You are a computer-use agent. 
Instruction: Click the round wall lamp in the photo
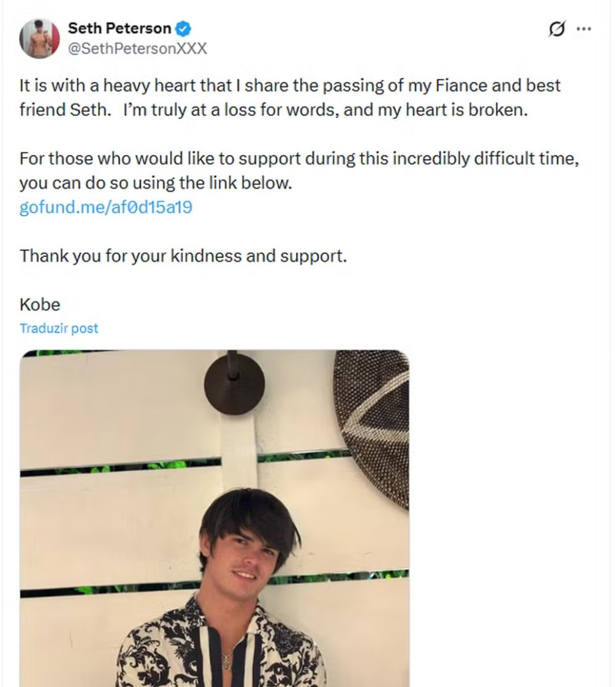[234, 383]
